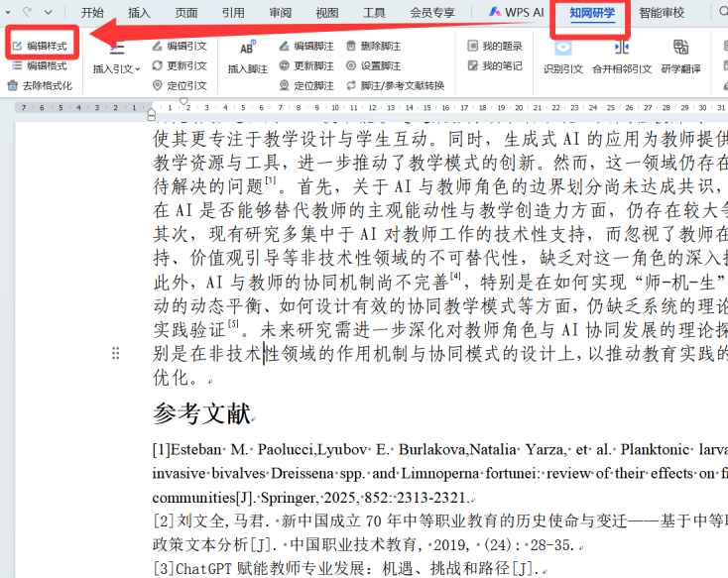Screen dimensions: 728x578
Task: Click 定位引文 to locate citation
Action: 180,85
